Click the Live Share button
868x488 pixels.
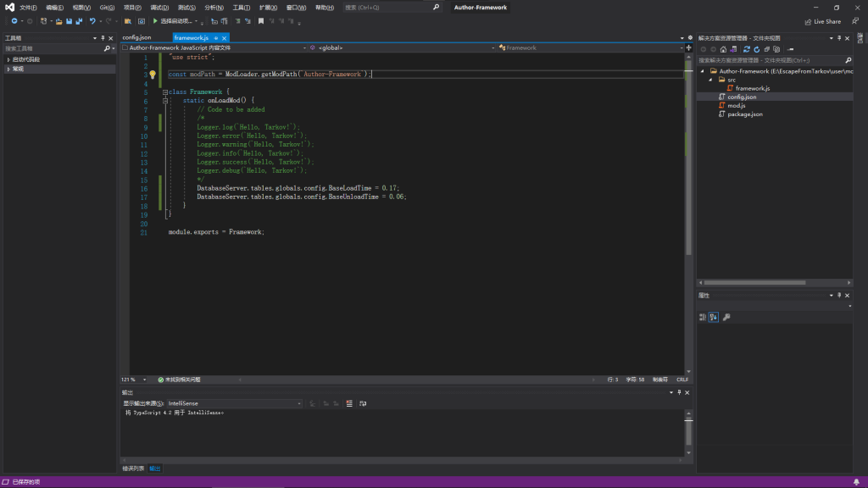pos(822,21)
